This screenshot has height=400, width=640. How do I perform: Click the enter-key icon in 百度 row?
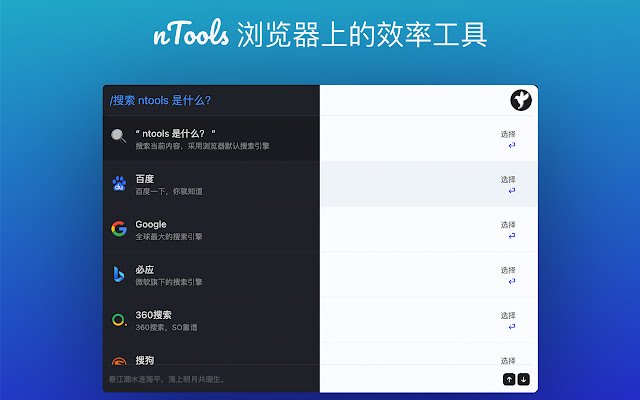pos(512,190)
